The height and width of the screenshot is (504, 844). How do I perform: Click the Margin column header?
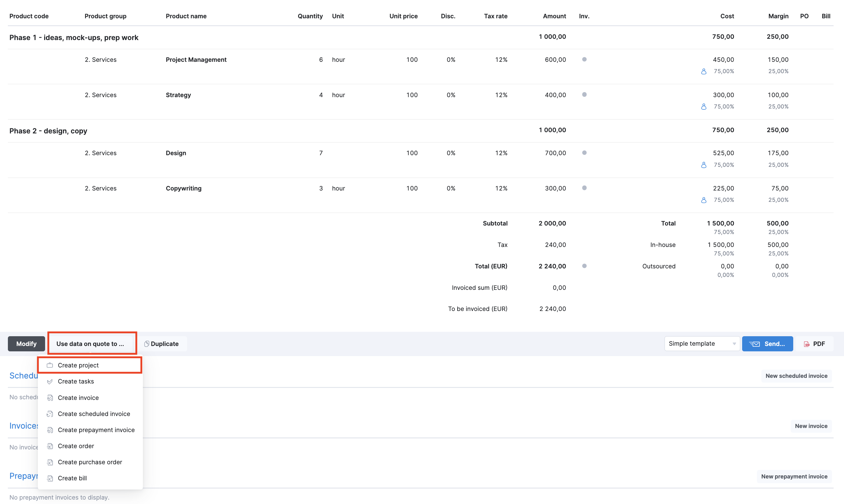[778, 16]
